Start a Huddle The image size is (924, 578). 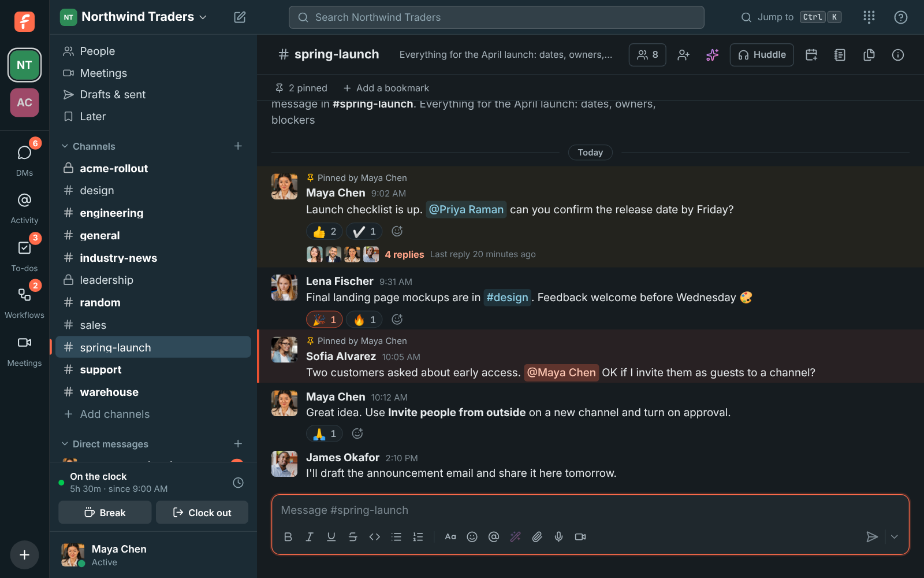coord(762,55)
